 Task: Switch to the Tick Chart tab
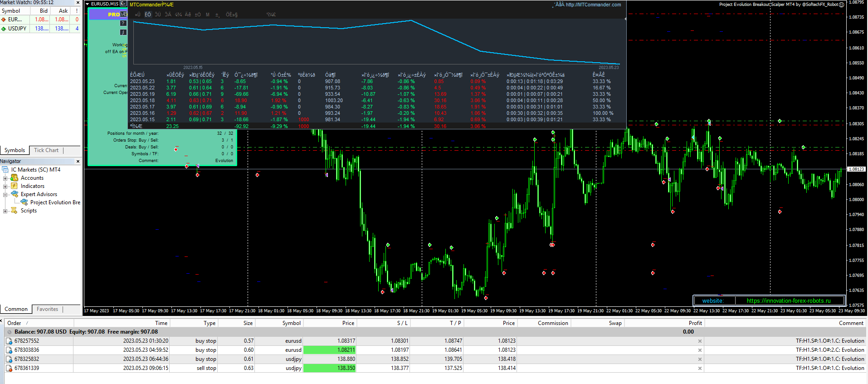(46, 150)
